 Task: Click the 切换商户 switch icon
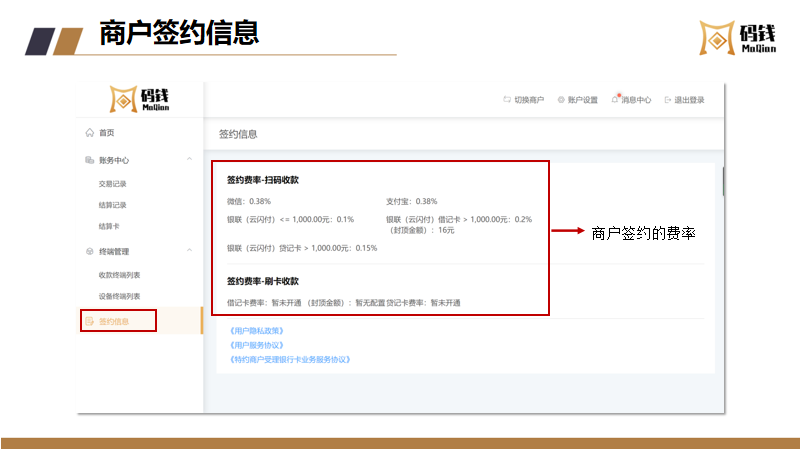(507, 100)
